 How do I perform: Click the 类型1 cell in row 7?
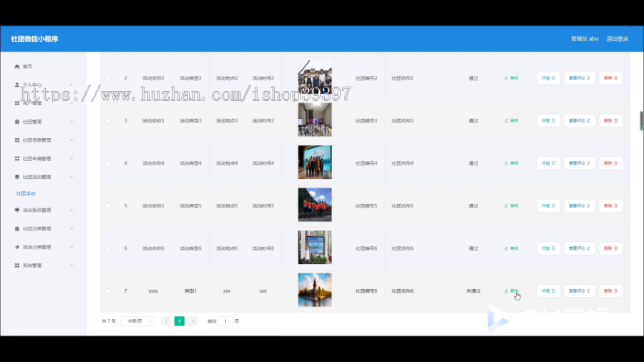[x=190, y=291]
